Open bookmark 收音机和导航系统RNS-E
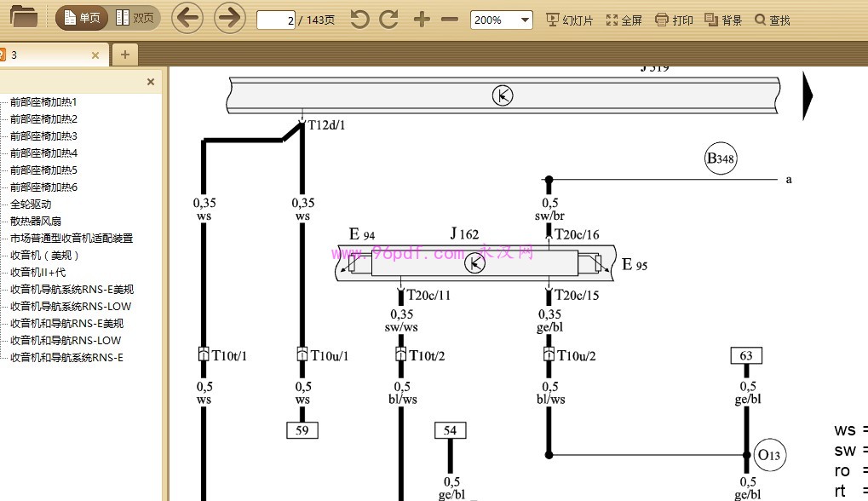868x501 pixels. point(66,358)
